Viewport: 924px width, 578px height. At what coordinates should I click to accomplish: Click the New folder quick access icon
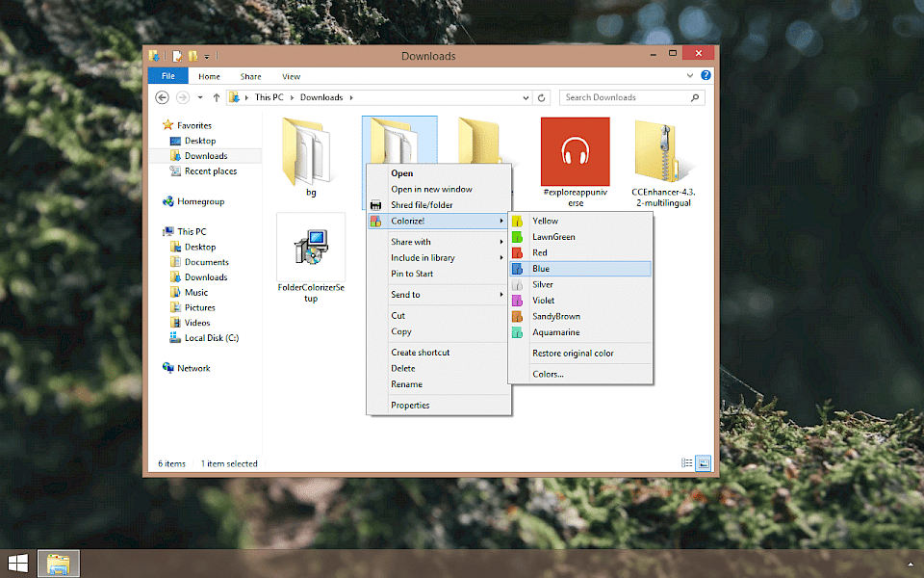192,56
